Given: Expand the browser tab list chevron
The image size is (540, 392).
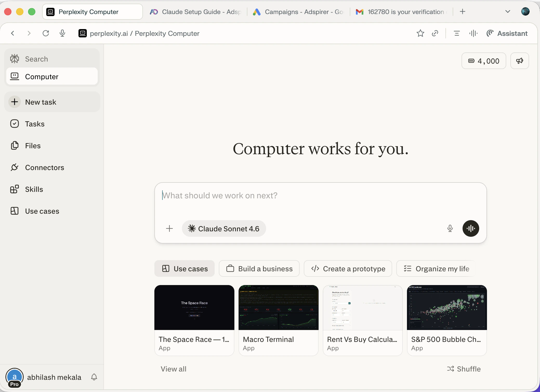Looking at the screenshot, I should point(508,12).
